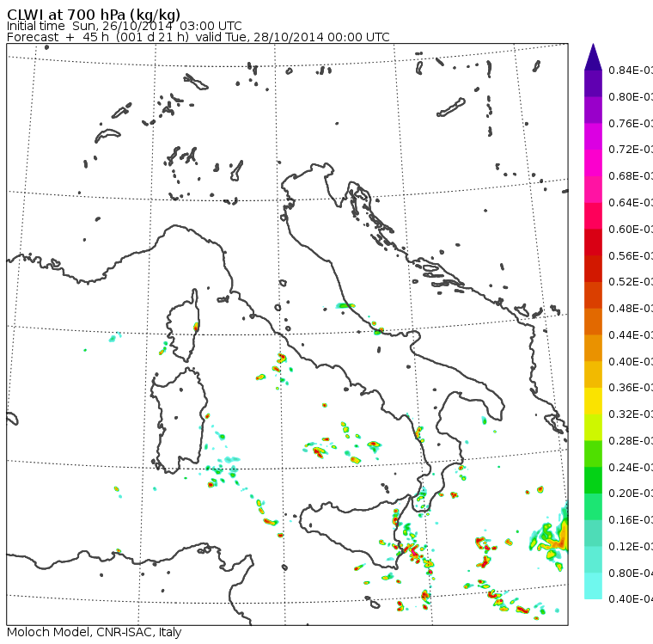Select the yellow band between 0.36E-03 and 0.32E-03
The height and width of the screenshot is (644, 653).
[x=593, y=401]
